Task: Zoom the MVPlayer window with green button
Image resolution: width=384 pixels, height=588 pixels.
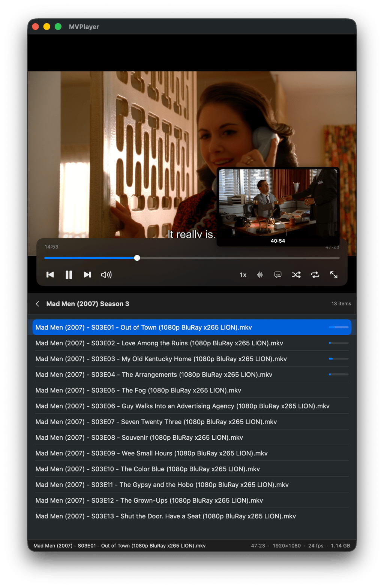Action: (x=58, y=27)
